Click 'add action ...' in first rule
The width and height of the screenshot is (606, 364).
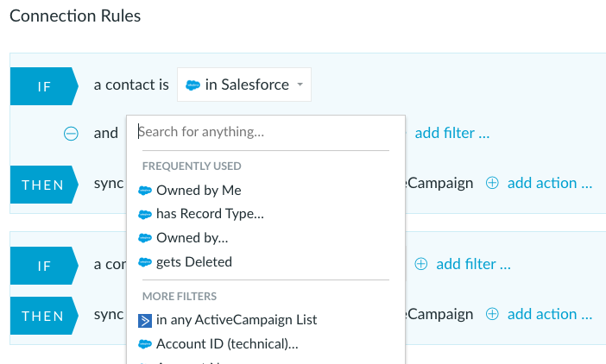(550, 183)
